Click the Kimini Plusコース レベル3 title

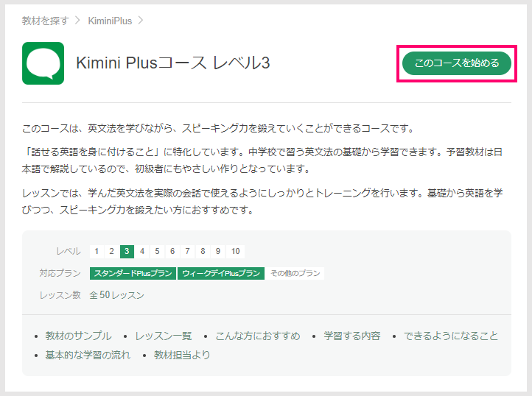pos(173,63)
